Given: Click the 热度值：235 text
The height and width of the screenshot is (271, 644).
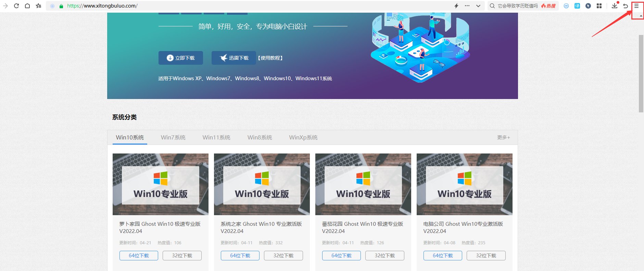Looking at the screenshot, I should 473,243.
